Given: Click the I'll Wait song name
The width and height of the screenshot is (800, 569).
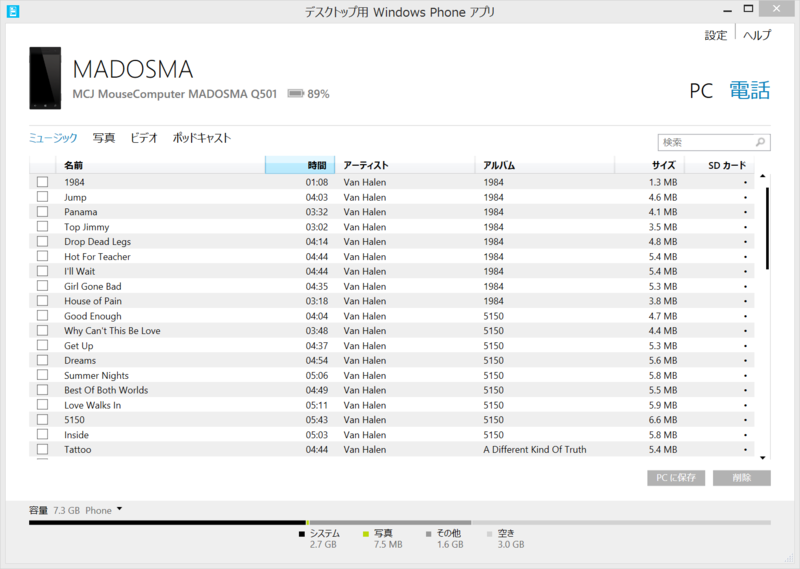Looking at the screenshot, I should [80, 271].
